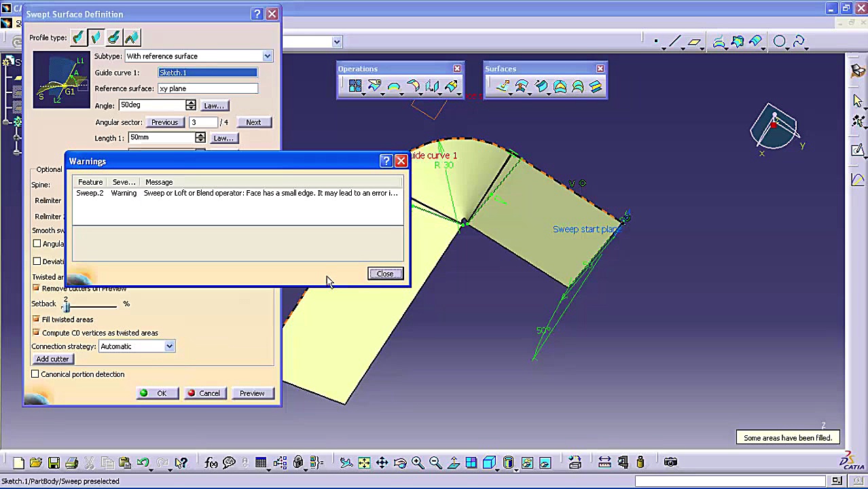Toggle Compute C0 vertices as twisted areas
Viewport: 868px width, 489px height.
[36, 333]
